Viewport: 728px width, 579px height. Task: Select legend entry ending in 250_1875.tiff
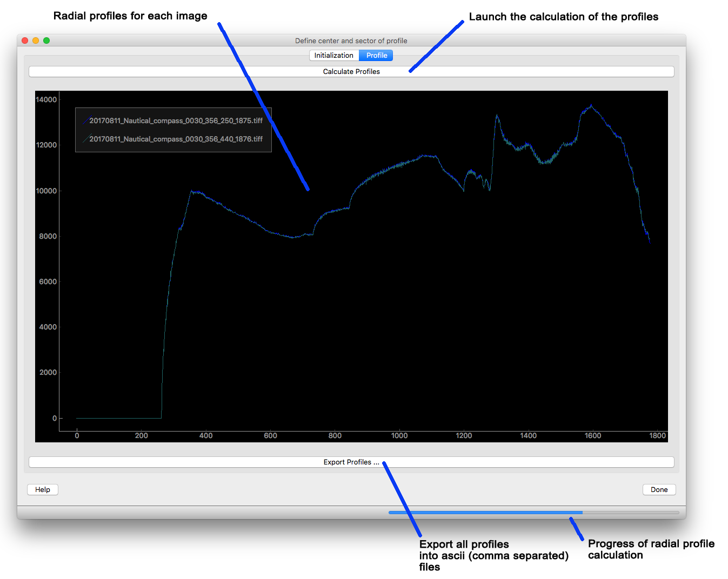click(x=176, y=121)
